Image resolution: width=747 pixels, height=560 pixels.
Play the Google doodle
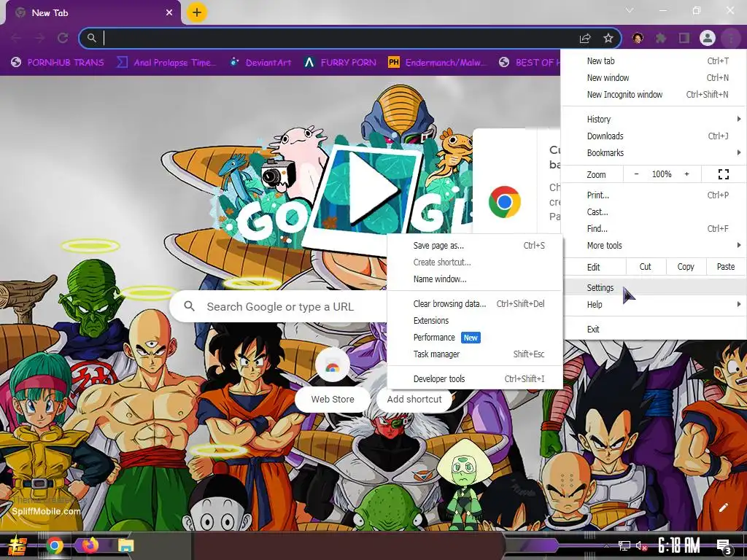coord(371,189)
